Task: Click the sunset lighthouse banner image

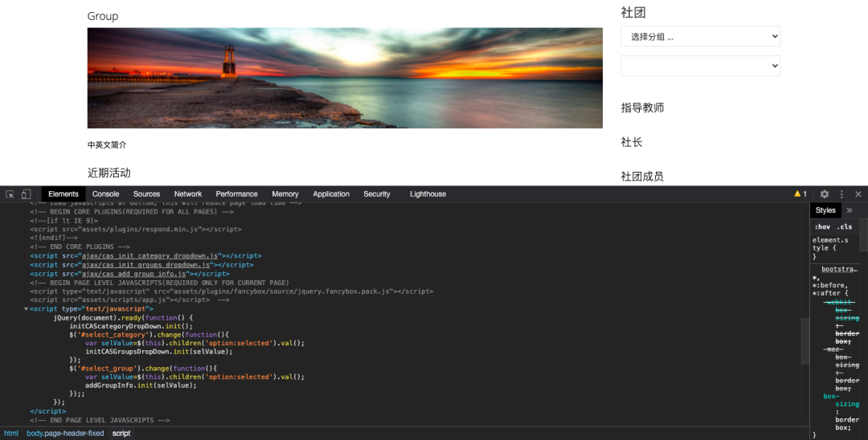Action: tap(345, 78)
